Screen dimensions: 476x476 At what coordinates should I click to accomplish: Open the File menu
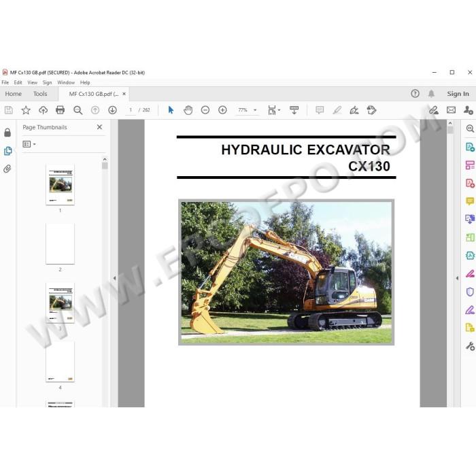point(5,82)
